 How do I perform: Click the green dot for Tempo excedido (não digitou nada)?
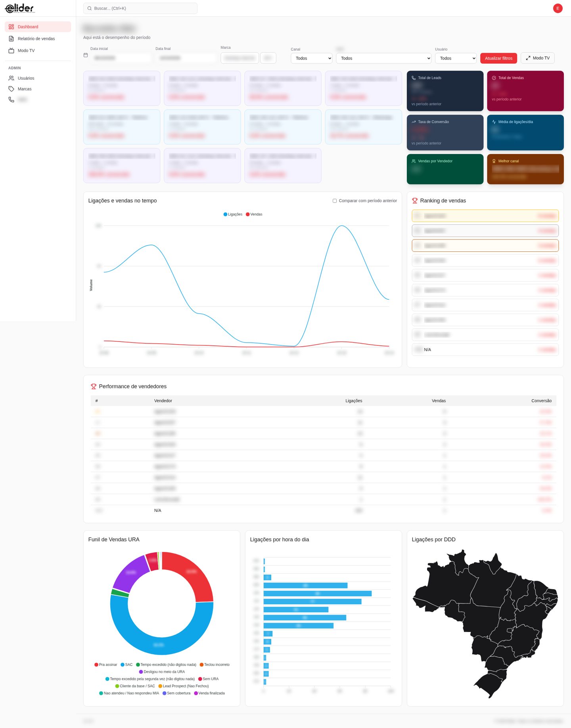(138, 665)
